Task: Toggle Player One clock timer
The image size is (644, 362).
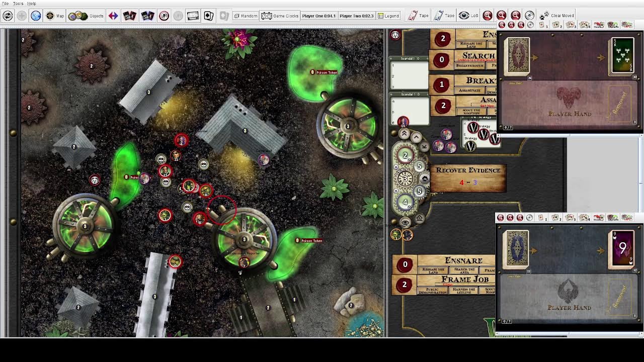Action: [319, 16]
